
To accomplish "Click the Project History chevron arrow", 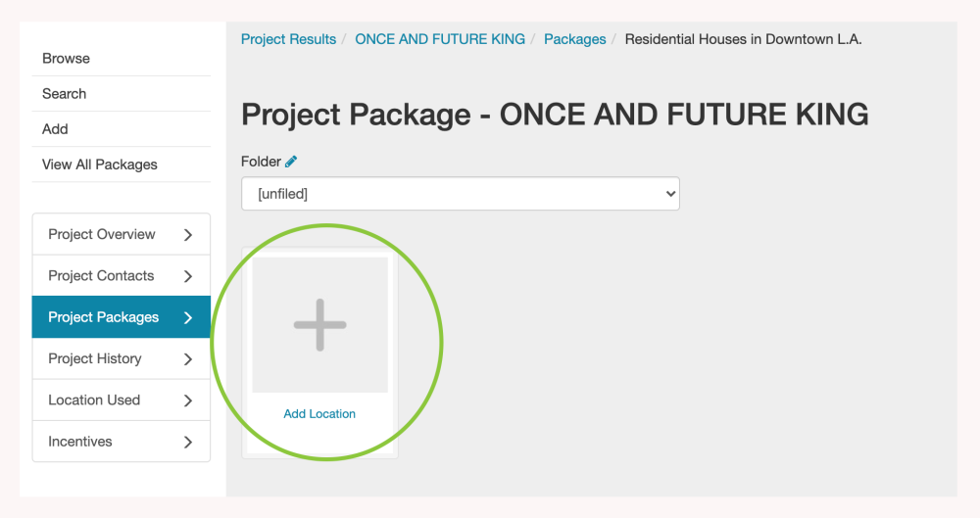I will coord(188,359).
